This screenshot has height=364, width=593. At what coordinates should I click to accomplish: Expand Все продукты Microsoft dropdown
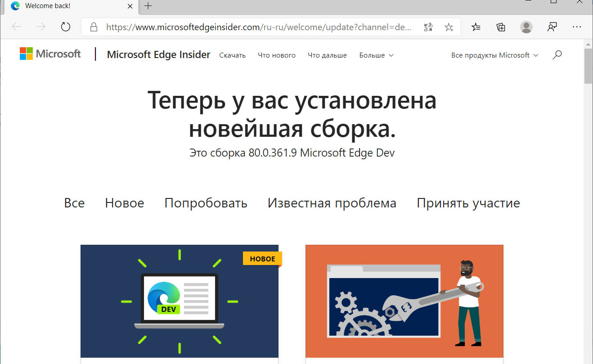pos(494,55)
